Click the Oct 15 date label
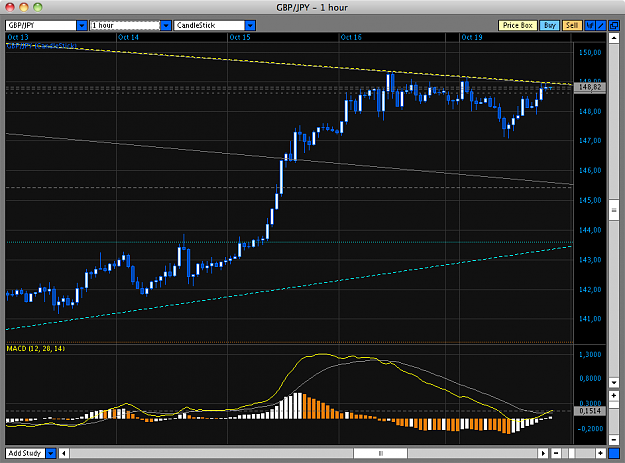The image size is (625, 463). (x=240, y=37)
